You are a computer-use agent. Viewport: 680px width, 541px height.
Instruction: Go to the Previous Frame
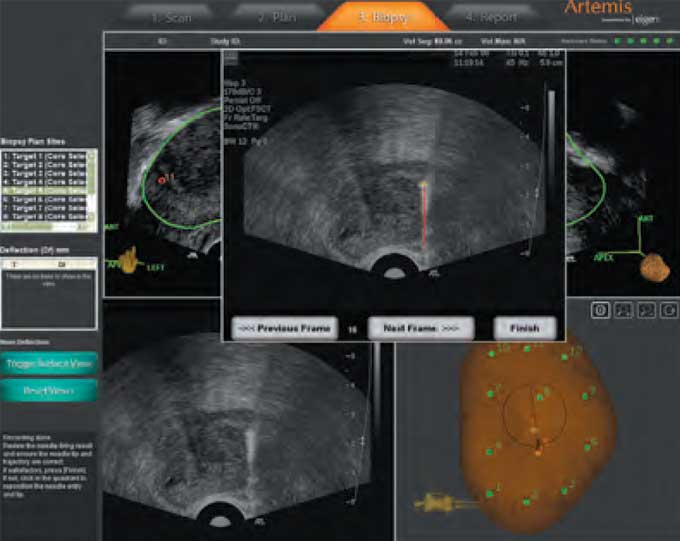pos(285,328)
